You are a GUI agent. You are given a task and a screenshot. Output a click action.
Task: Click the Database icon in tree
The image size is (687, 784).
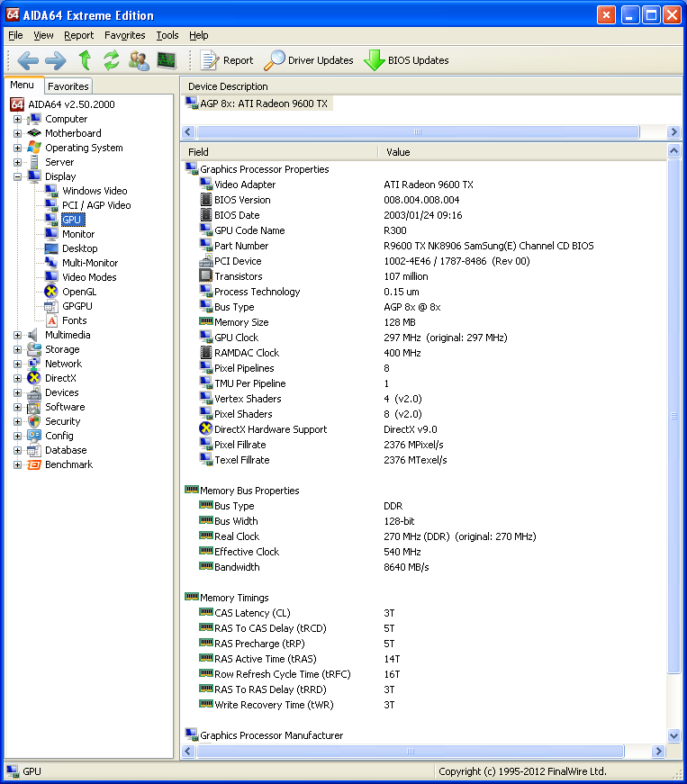[34, 450]
